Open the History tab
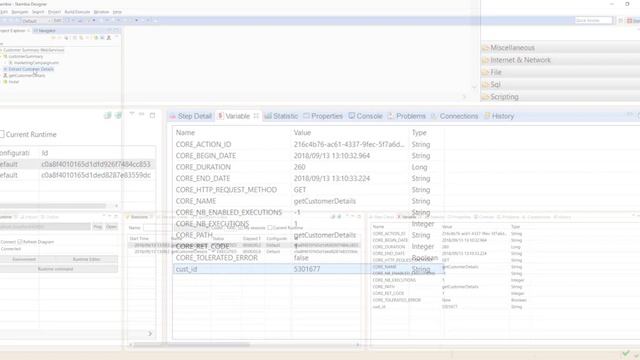This screenshot has width=640, height=360. coord(499,116)
